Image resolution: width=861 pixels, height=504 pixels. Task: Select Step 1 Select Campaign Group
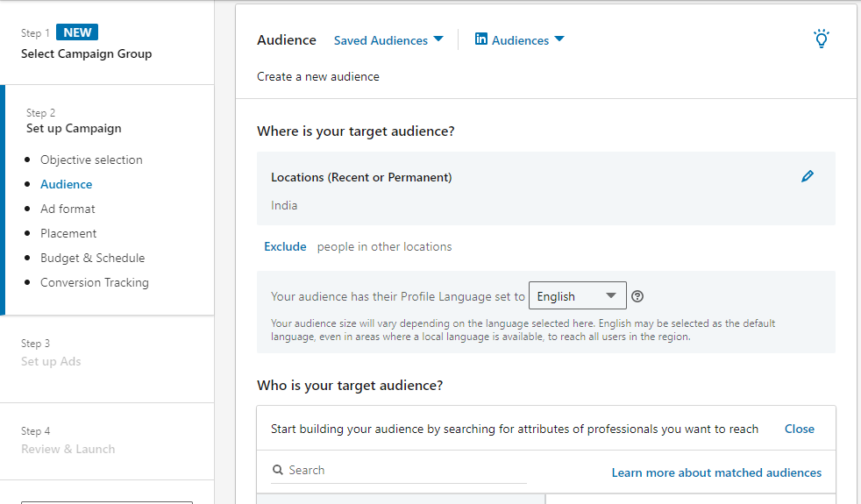tap(86, 53)
